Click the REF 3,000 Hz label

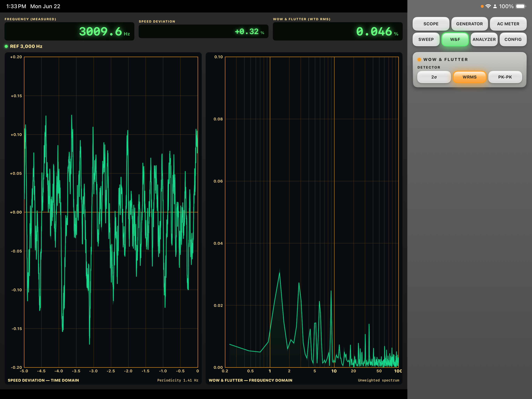[x=26, y=46]
